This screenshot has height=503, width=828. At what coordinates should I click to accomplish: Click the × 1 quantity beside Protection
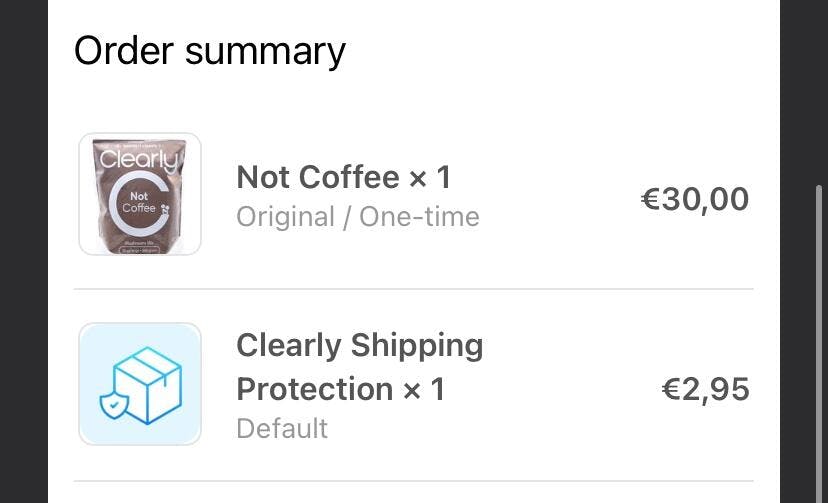point(423,388)
